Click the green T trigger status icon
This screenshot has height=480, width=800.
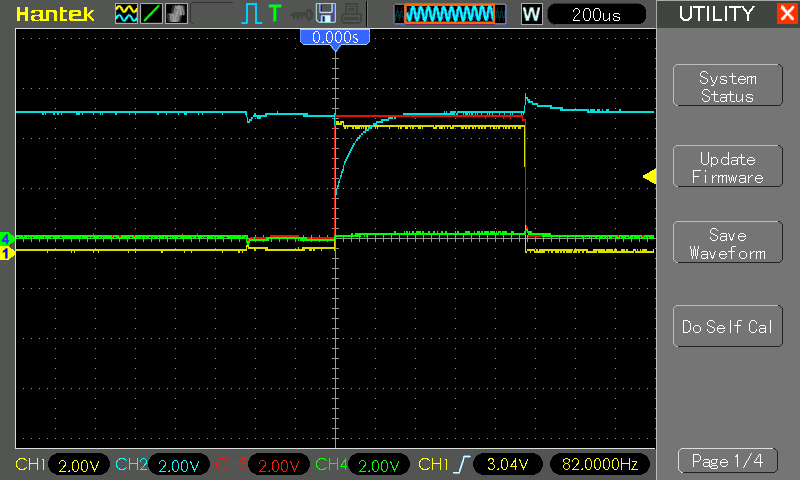coord(274,14)
